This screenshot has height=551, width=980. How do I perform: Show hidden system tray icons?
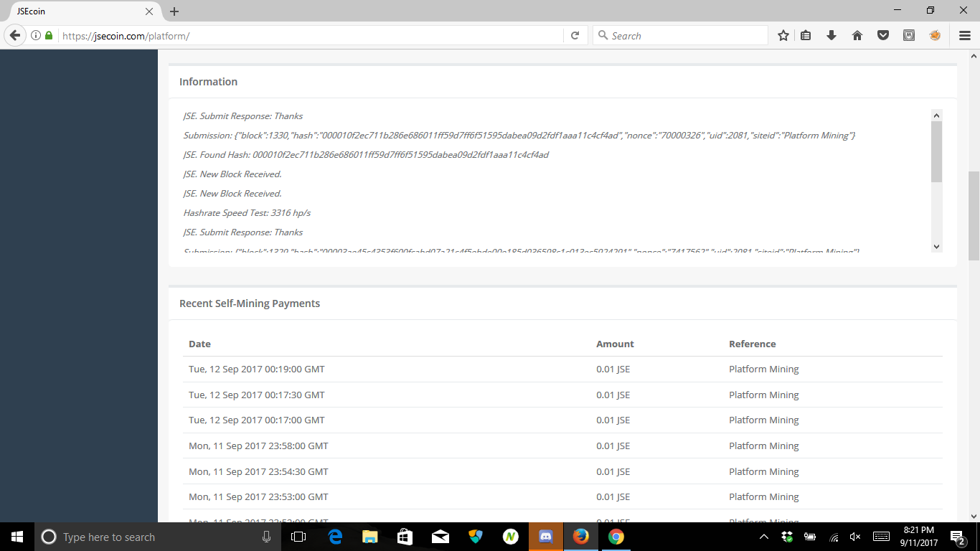pyautogui.click(x=764, y=537)
